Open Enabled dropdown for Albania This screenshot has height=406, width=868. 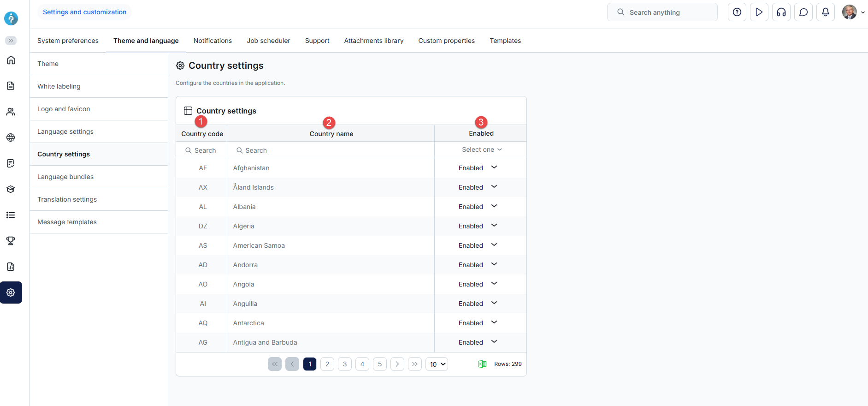[x=478, y=207]
